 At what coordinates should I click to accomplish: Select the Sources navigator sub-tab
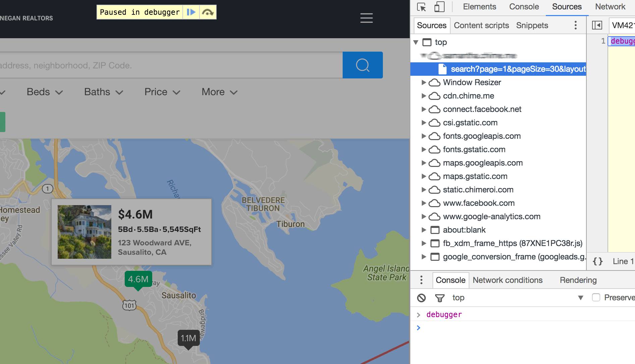coord(431,25)
